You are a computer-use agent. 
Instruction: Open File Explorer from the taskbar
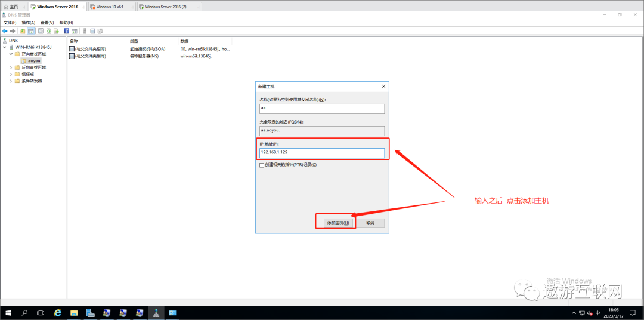click(74, 313)
